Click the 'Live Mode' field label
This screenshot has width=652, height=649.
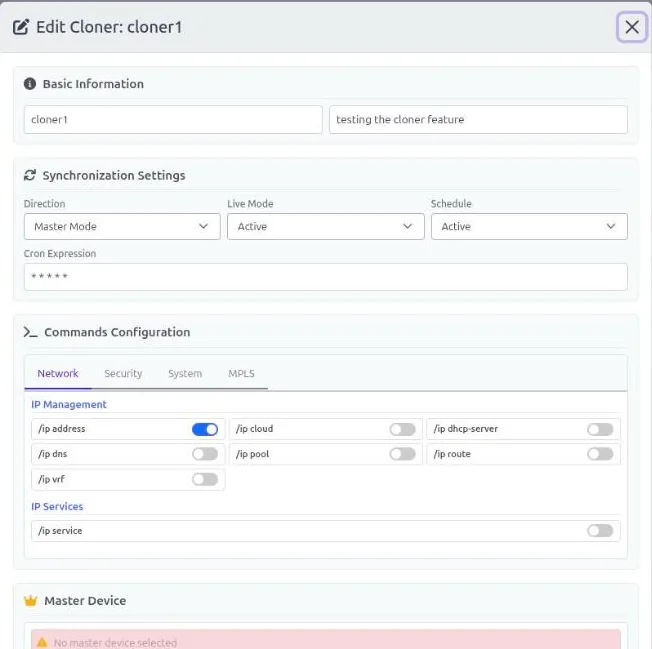coord(250,204)
